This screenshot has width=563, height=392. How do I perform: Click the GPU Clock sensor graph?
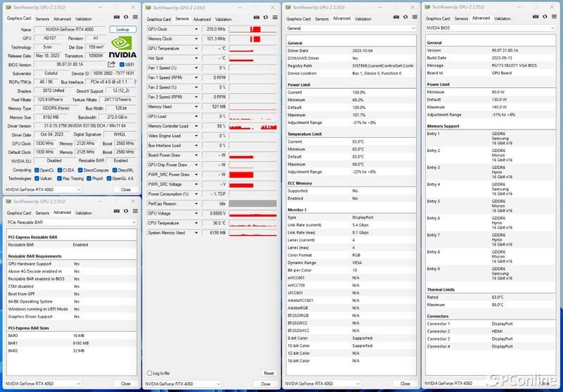point(253,29)
